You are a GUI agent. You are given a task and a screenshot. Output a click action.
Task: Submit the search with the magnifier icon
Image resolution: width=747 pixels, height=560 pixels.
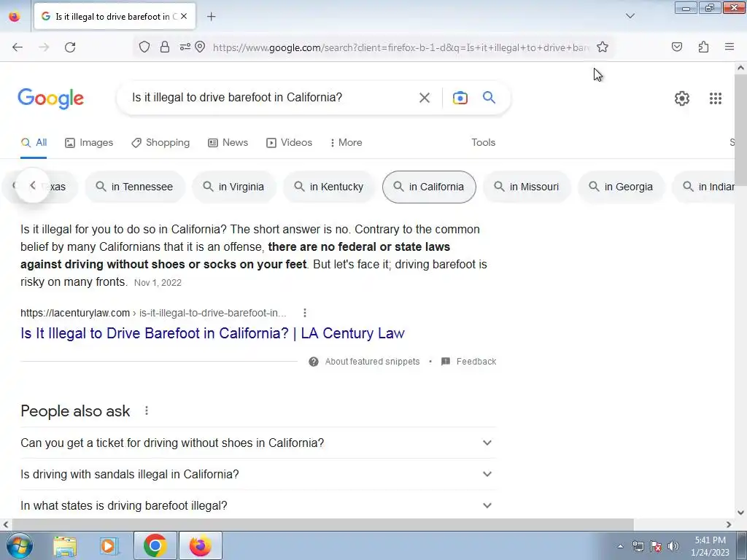point(489,98)
